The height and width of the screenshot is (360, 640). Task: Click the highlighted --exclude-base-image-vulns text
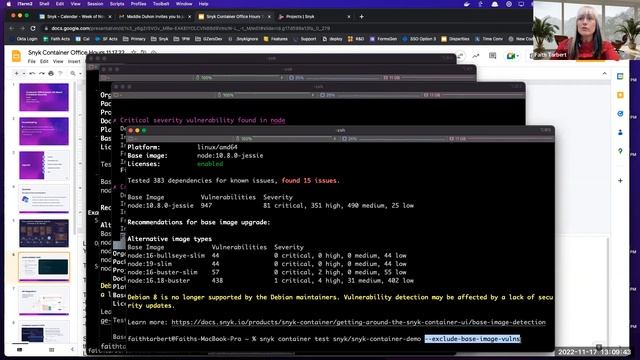pos(473,339)
